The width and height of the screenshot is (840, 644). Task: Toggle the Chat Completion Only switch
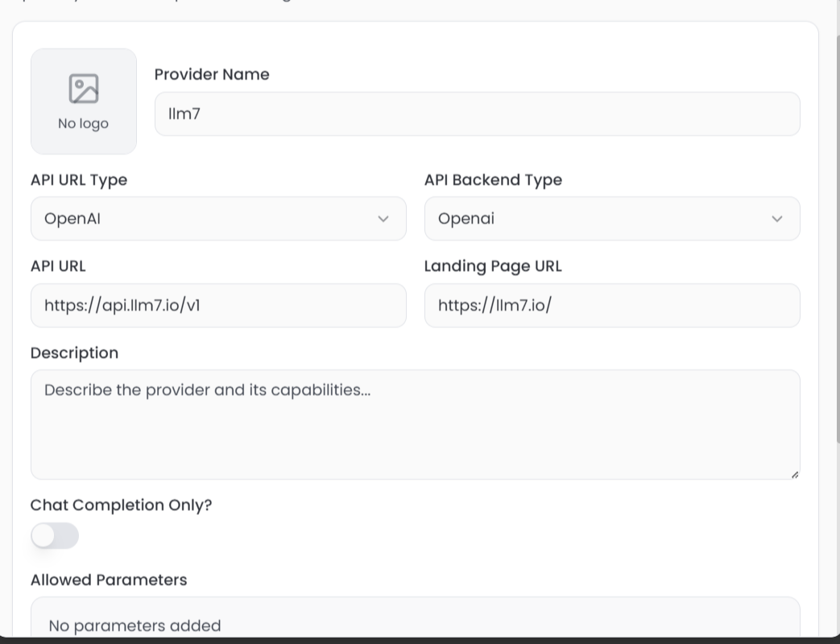[x=55, y=536]
